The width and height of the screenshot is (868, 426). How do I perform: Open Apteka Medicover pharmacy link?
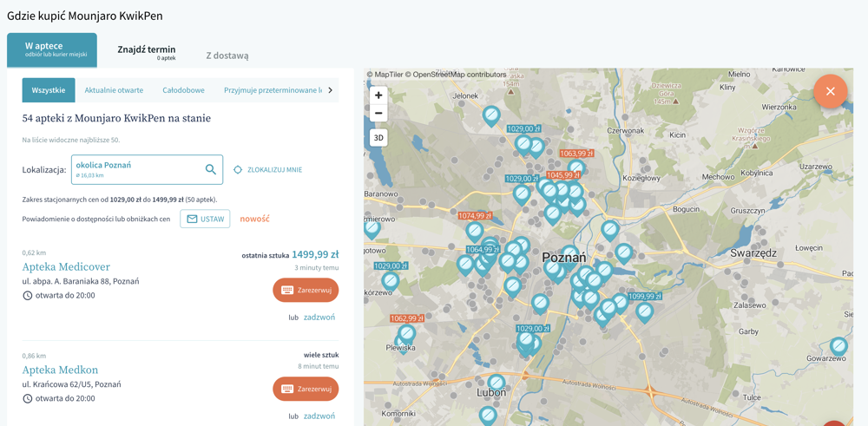point(66,266)
